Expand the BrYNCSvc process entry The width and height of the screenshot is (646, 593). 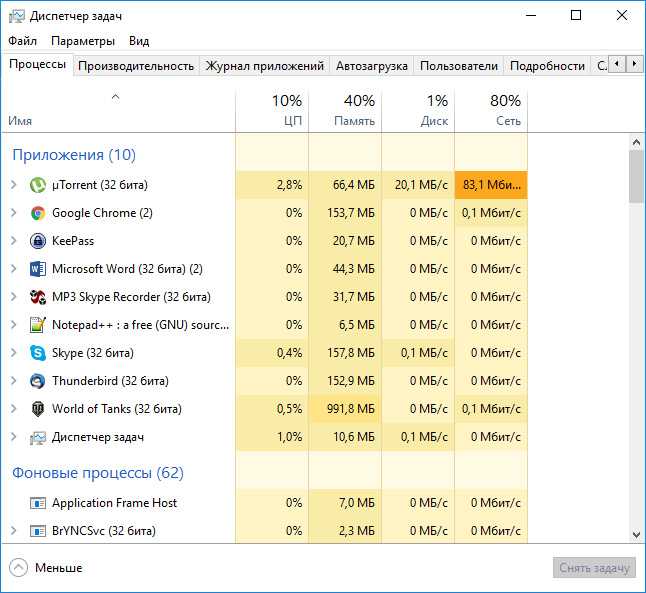coord(14,531)
